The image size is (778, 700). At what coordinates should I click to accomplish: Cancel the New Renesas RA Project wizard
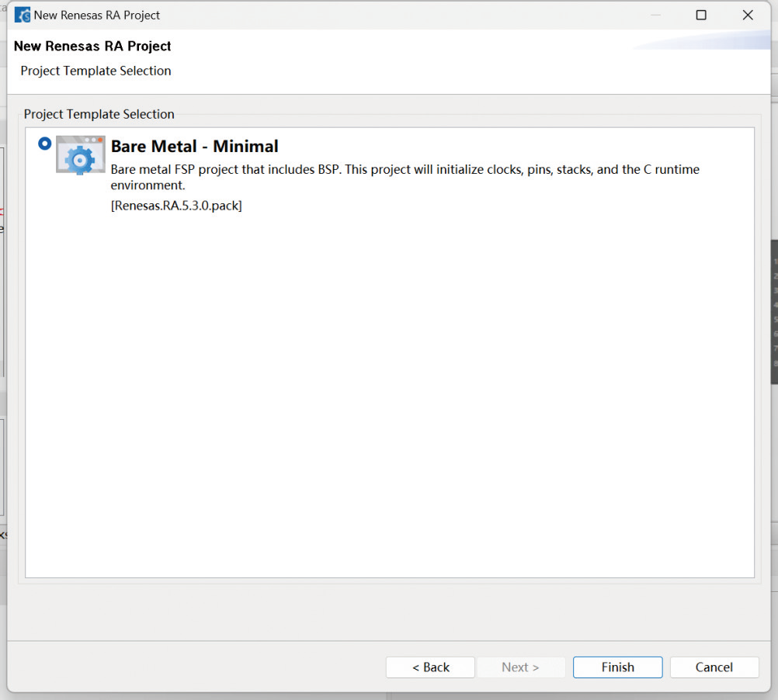click(714, 667)
